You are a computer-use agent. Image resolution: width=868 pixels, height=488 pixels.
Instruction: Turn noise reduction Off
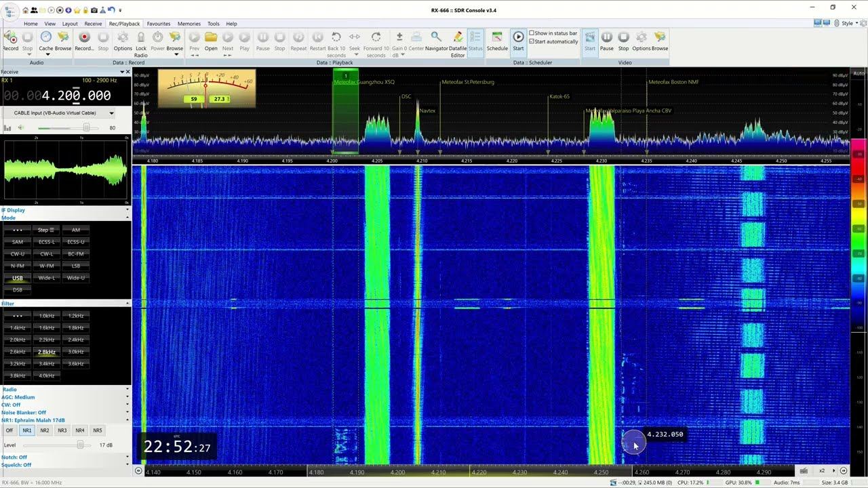pyautogui.click(x=9, y=430)
